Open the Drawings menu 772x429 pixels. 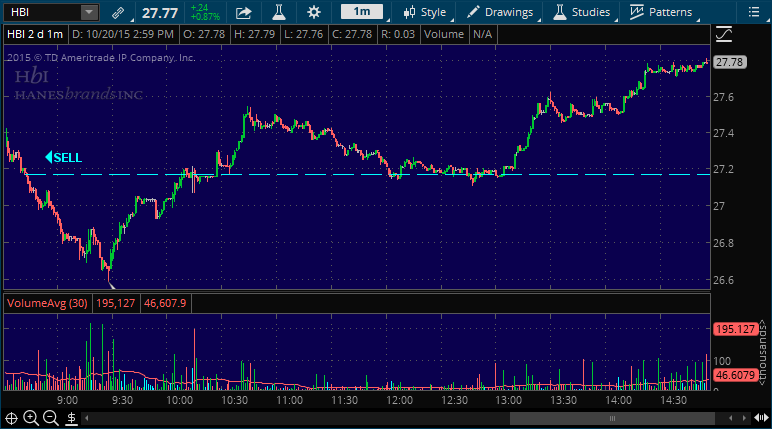point(499,12)
